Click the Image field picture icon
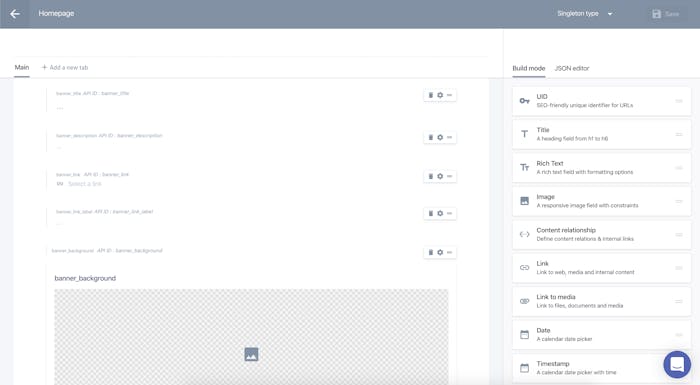The height and width of the screenshot is (385, 700). [x=525, y=201]
